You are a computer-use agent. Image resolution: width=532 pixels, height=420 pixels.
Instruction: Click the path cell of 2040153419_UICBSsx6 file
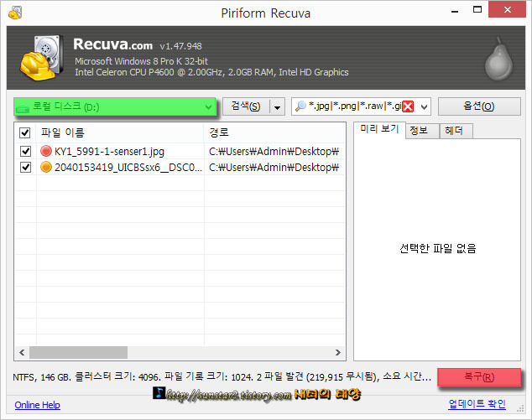click(x=274, y=168)
